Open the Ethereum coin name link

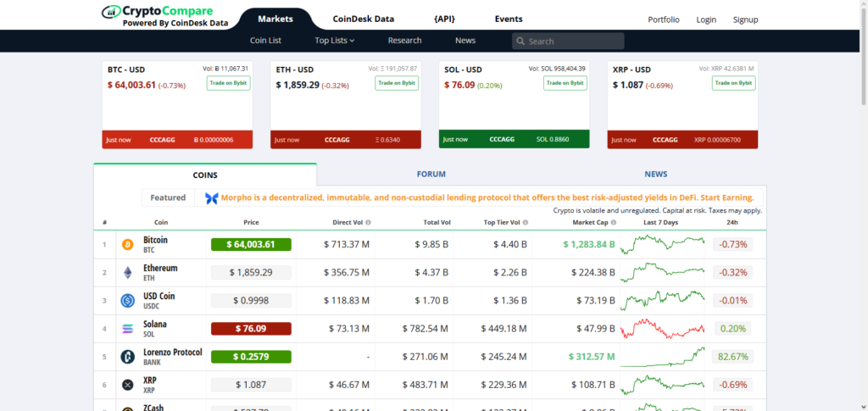pyautogui.click(x=160, y=269)
